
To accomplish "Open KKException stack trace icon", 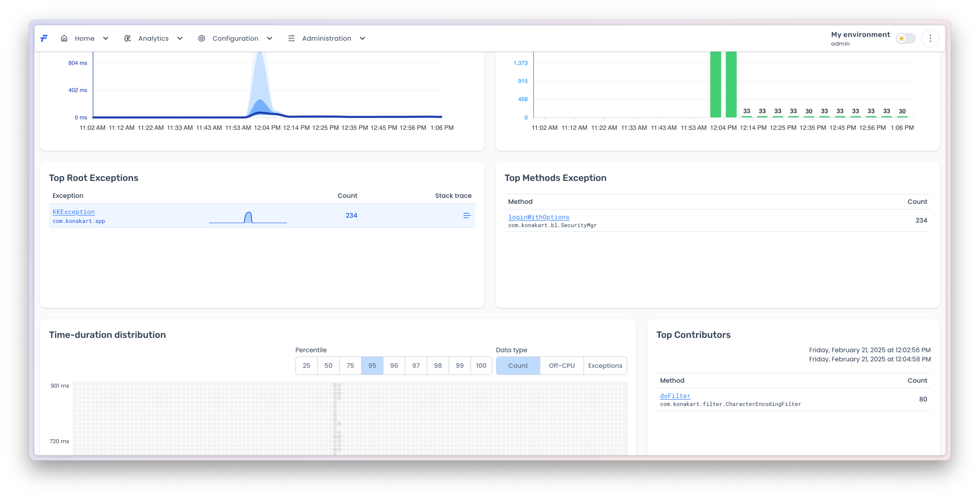I will tap(467, 216).
